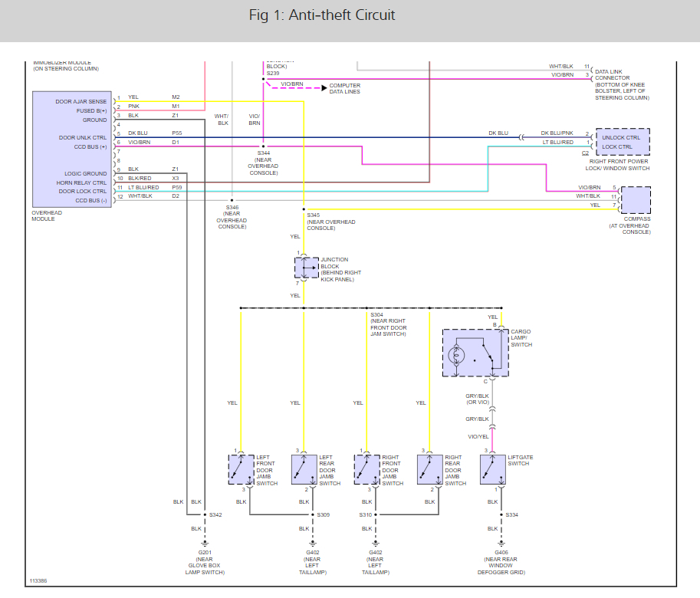Viewport: 700px width, 598px height.
Task: Click the Left Rear Door Jamb Switch symbol
Action: [x=304, y=469]
